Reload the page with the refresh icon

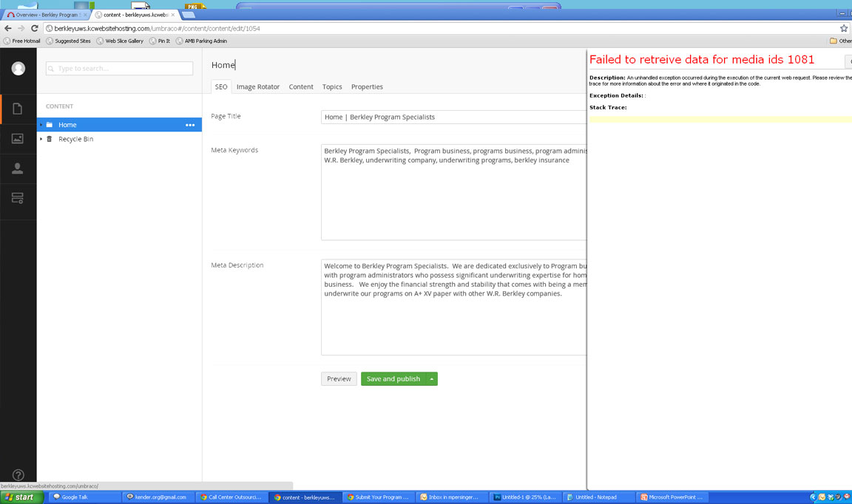34,28
